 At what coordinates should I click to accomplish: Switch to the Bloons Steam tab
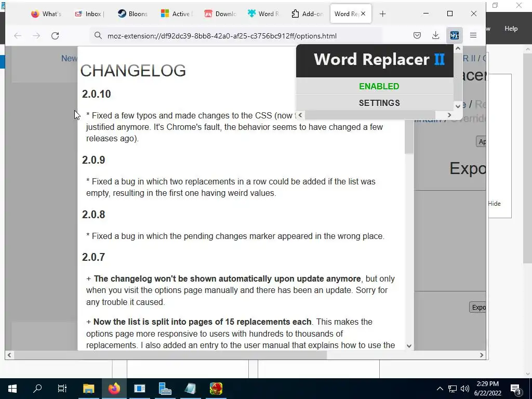[132, 14]
